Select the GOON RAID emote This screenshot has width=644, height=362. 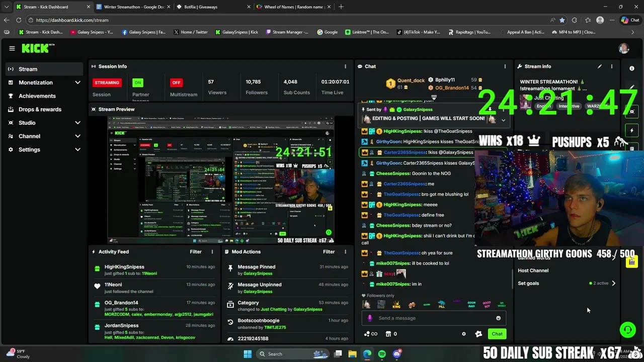click(471, 305)
